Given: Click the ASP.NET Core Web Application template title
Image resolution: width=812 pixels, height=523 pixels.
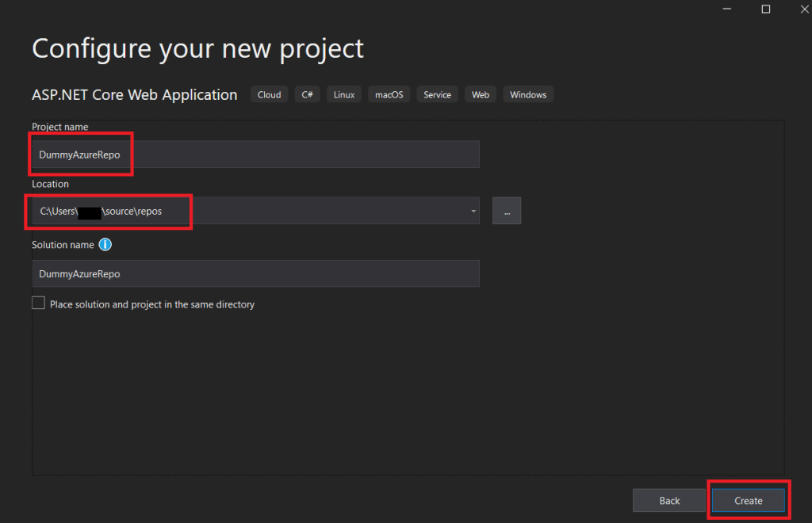Looking at the screenshot, I should (134, 95).
